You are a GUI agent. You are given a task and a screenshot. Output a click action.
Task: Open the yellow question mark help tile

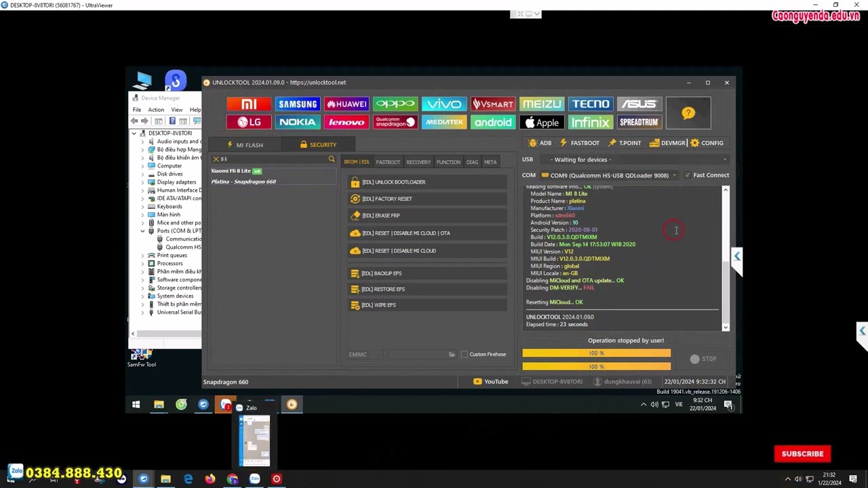click(688, 113)
